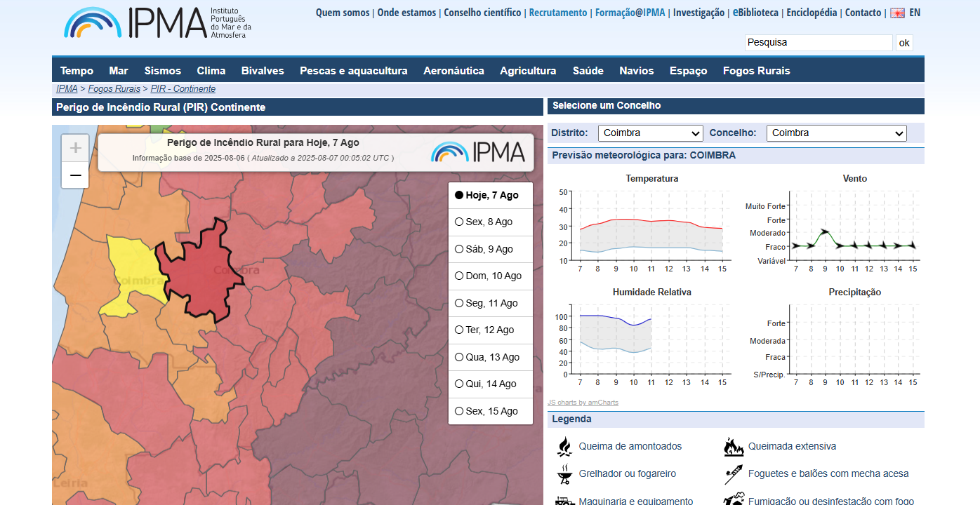Zoom out on the fire risk map

75,175
